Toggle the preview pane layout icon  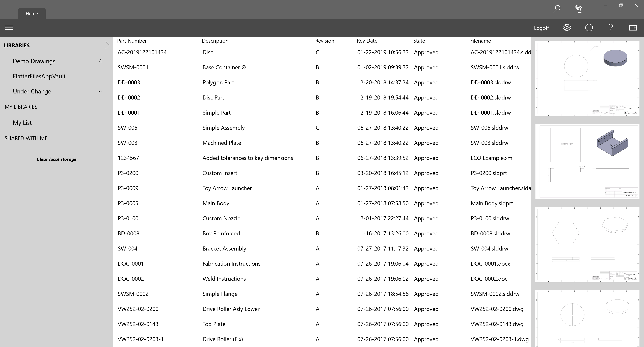[x=633, y=28]
